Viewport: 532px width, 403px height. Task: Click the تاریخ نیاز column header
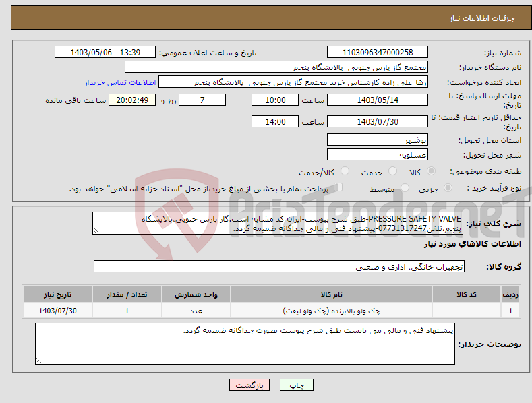click(57, 294)
